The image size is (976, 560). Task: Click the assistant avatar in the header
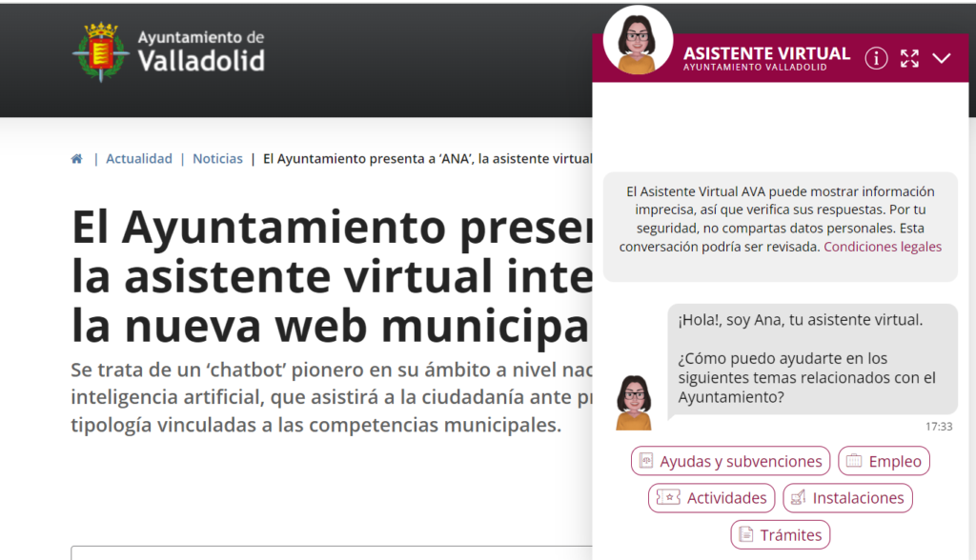click(638, 42)
